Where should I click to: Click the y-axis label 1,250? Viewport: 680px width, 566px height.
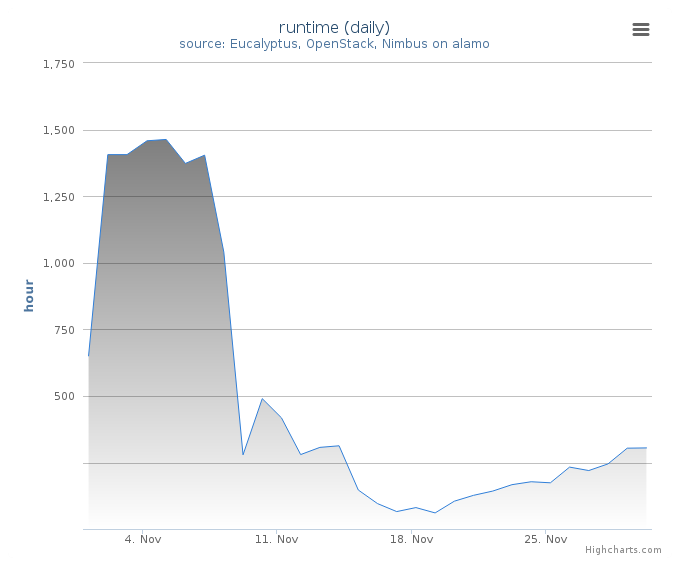pyautogui.click(x=59, y=197)
